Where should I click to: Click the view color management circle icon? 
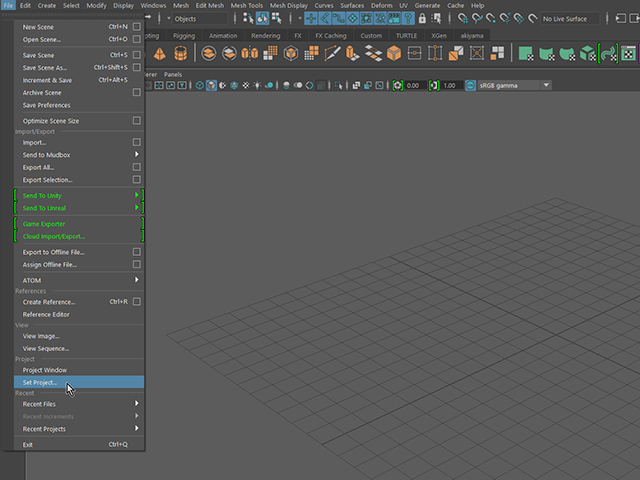click(470, 85)
